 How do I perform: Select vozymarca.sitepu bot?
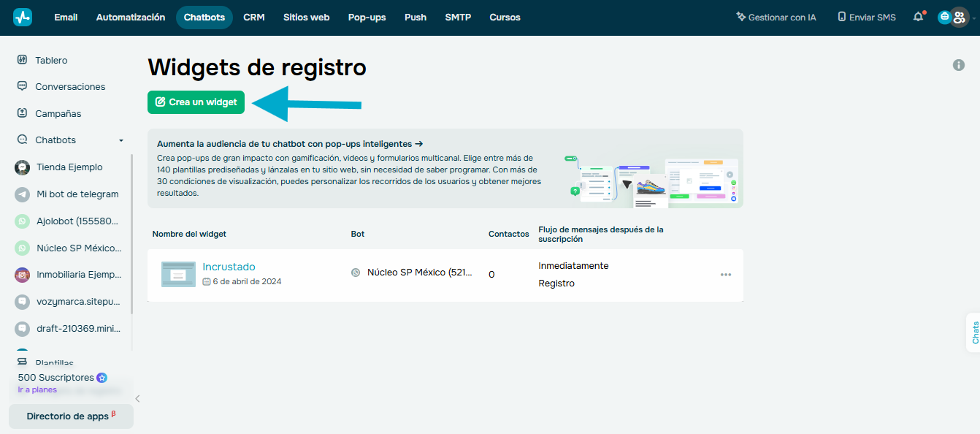click(x=79, y=302)
